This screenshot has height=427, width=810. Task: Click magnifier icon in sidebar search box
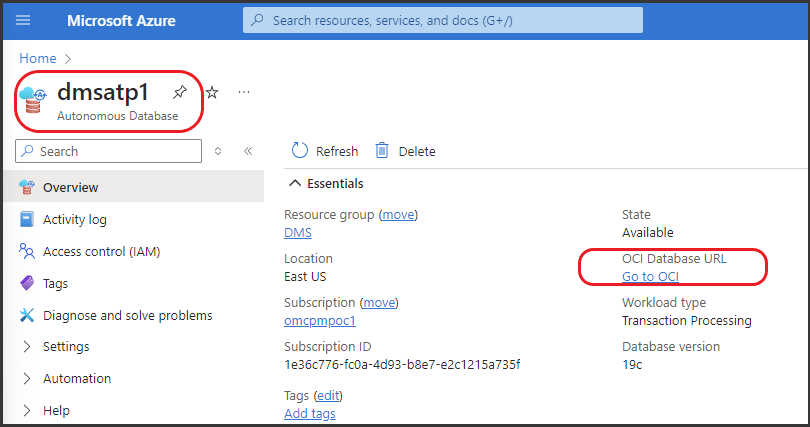(x=27, y=151)
